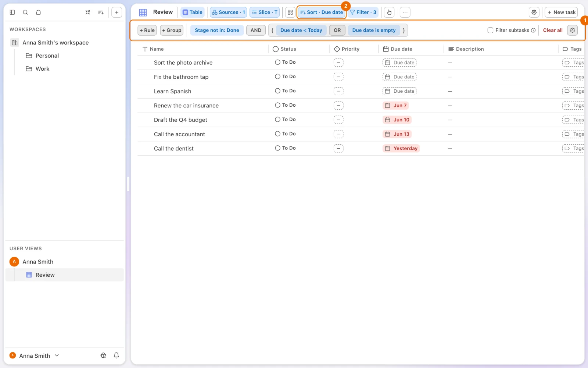
Task: Click Clear all filters link
Action: (x=553, y=30)
